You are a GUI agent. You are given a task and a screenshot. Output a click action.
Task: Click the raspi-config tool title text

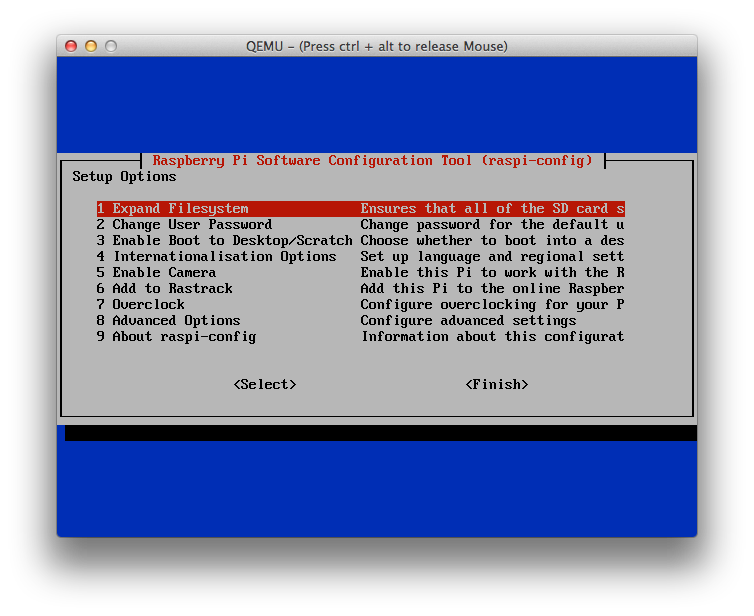point(373,161)
